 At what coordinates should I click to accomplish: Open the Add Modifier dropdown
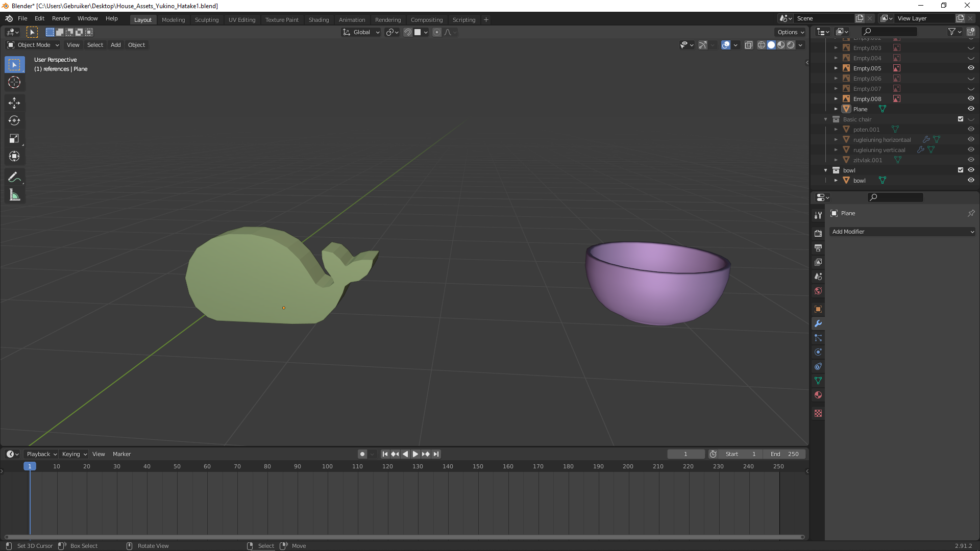[x=902, y=232]
